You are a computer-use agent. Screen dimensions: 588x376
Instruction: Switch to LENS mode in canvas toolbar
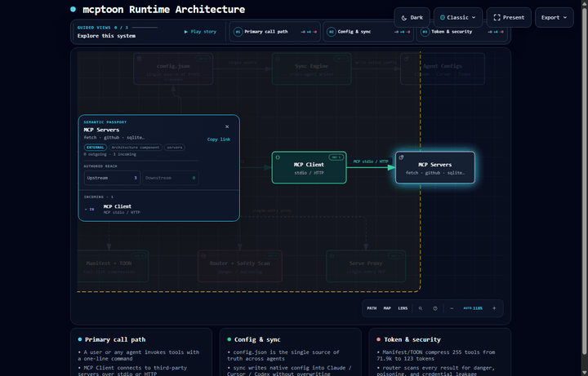pos(403,308)
